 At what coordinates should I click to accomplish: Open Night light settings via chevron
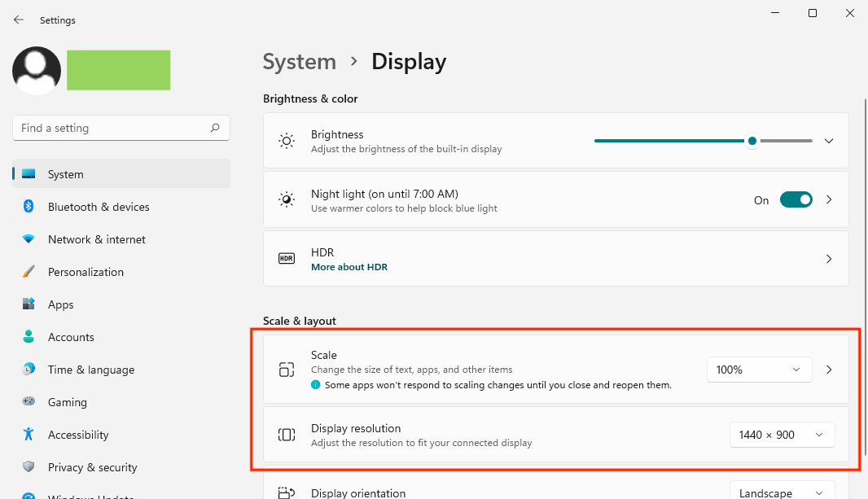(x=829, y=199)
